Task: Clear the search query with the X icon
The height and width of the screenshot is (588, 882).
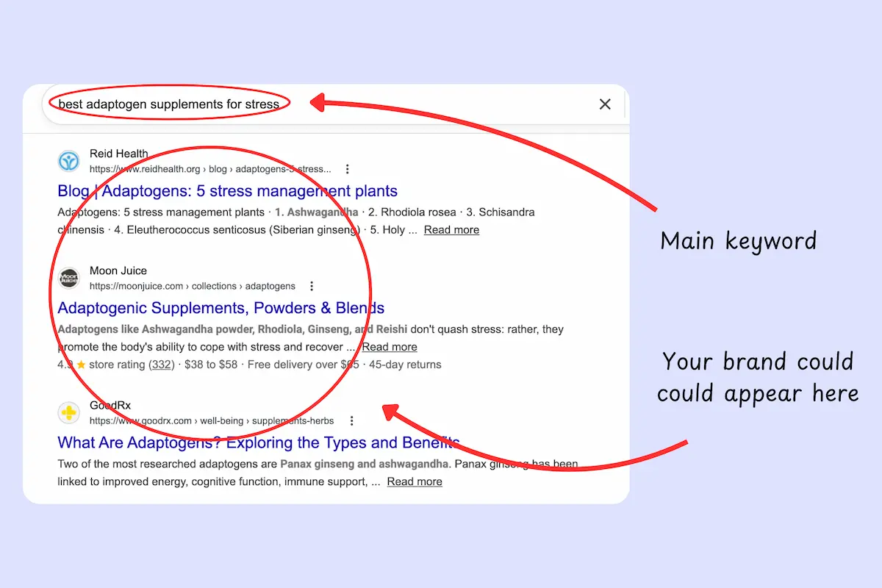Action: point(604,104)
